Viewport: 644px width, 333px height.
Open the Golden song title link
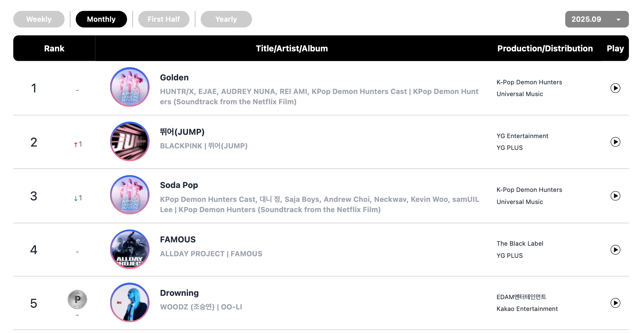(174, 78)
